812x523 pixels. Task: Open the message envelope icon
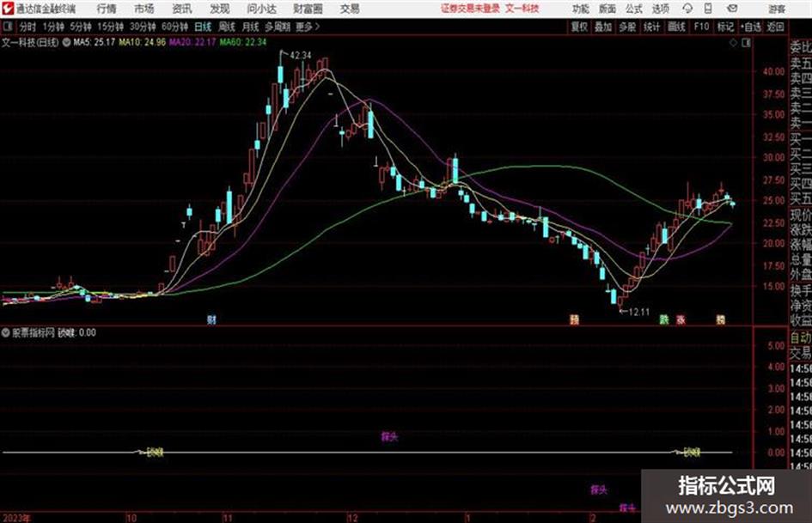point(732,9)
